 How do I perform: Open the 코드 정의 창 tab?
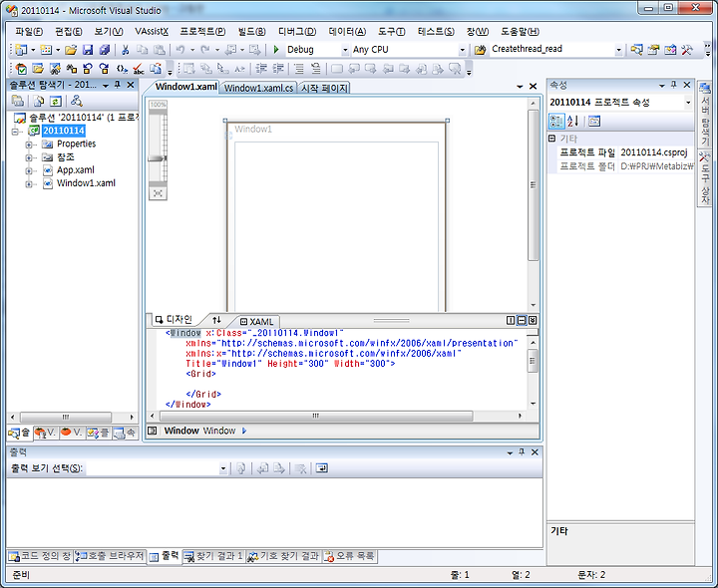coord(40,556)
